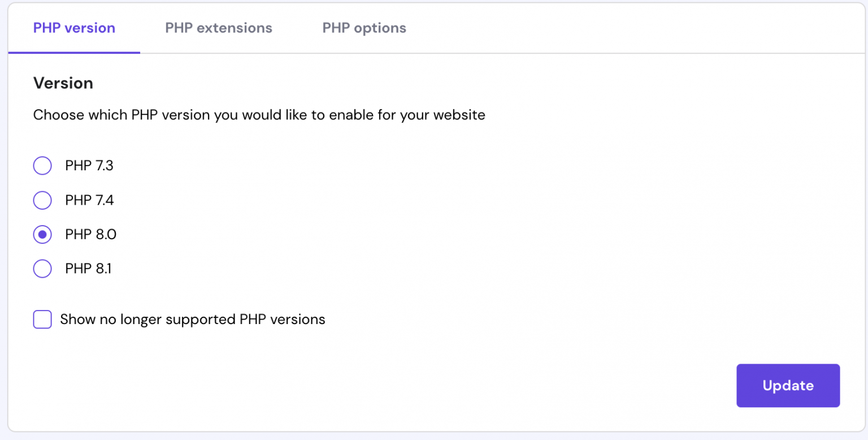The width and height of the screenshot is (868, 440).
Task: Click 'Show no longer supported PHP versions' label
Action: click(x=192, y=319)
